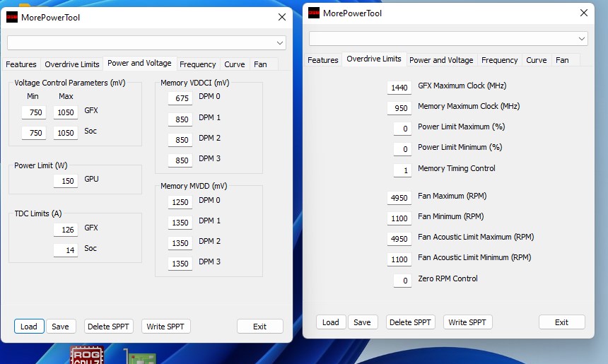Edit Fan Acoustic Limit Maximum field

coord(399,239)
